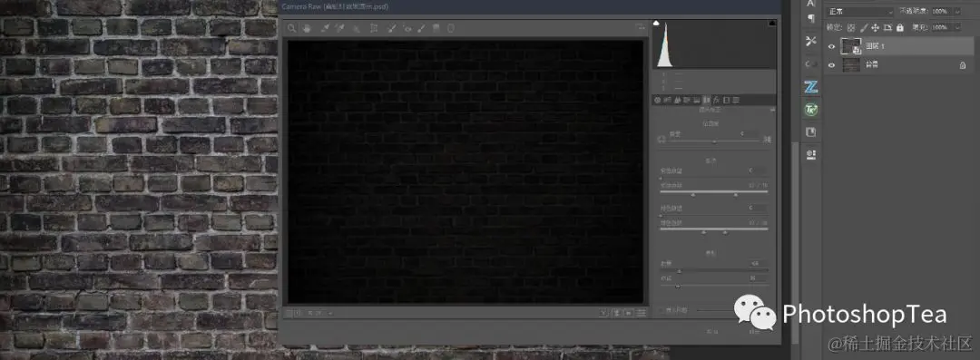Open the lens panel flyout menu
This screenshot has height=360, width=980.
click(772, 110)
